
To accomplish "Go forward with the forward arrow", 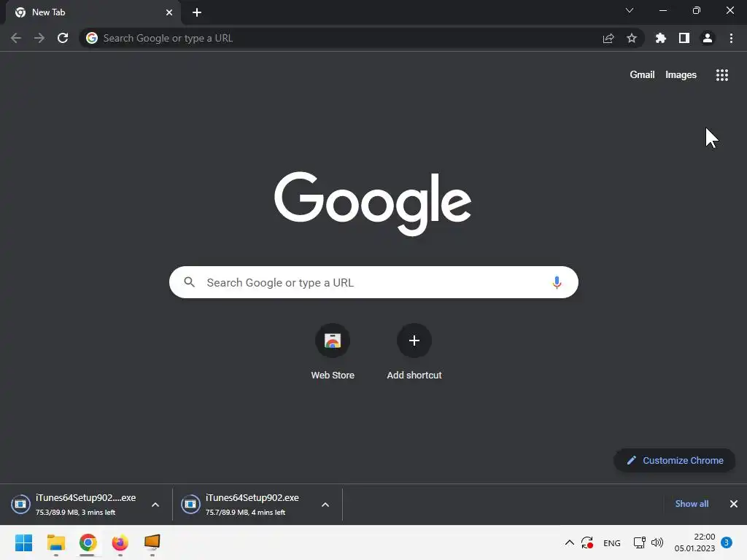I will pos(39,38).
